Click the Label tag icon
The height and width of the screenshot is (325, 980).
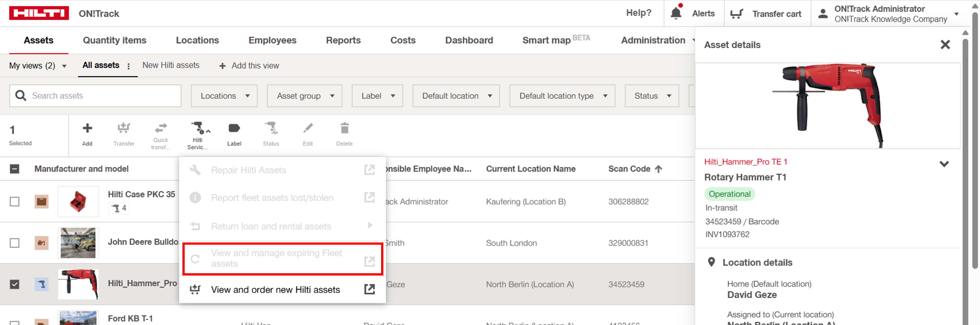click(x=234, y=128)
